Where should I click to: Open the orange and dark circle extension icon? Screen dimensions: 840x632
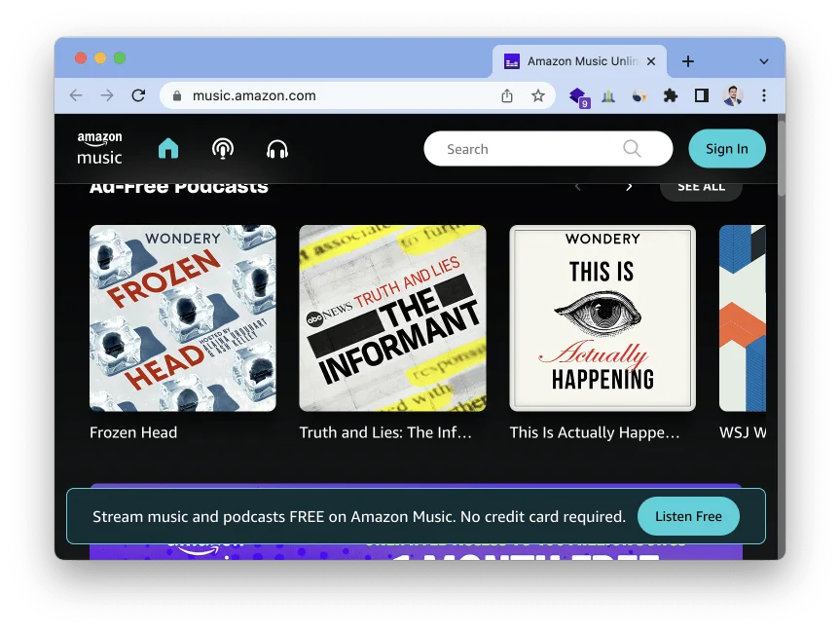click(x=639, y=96)
